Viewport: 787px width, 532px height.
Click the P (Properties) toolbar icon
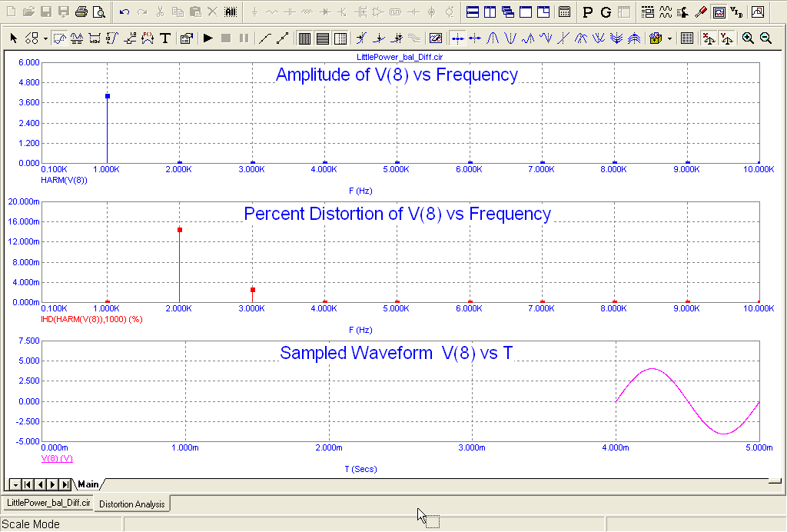[588, 12]
